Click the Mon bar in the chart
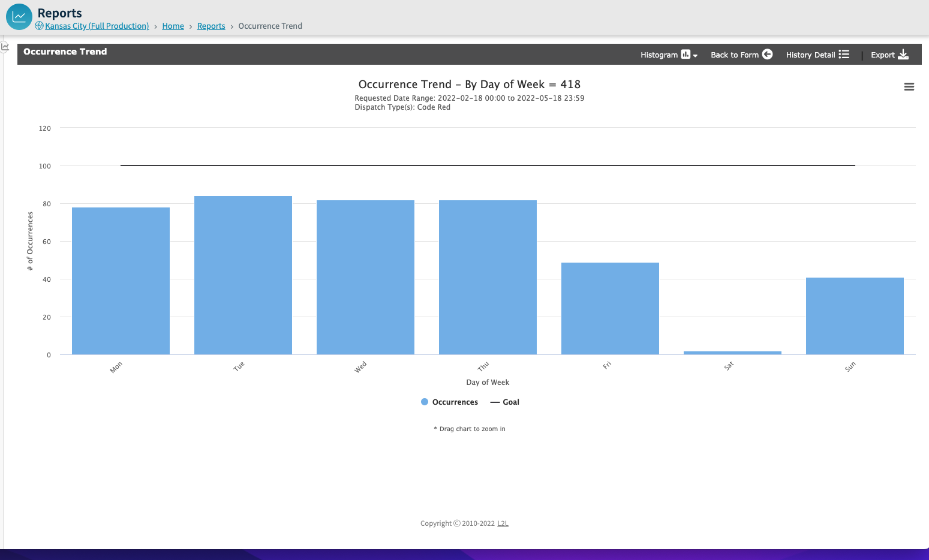The image size is (929, 560). click(x=121, y=281)
